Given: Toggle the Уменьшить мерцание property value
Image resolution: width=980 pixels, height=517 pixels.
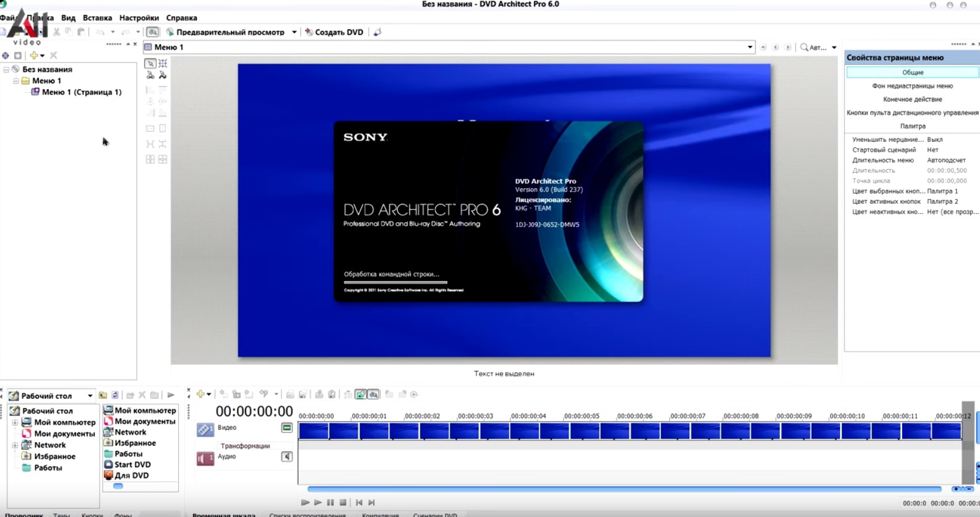Looking at the screenshot, I should [x=934, y=140].
